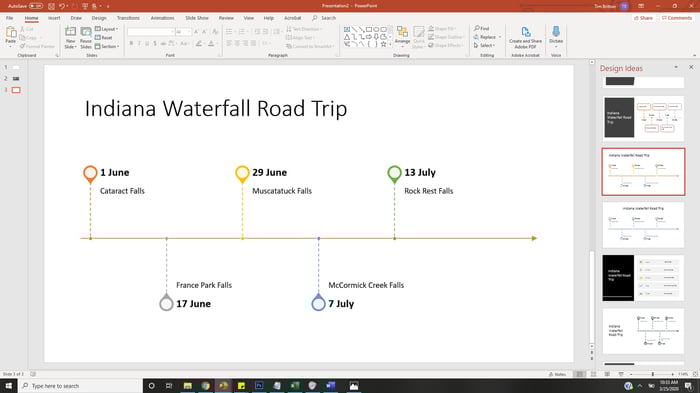Open the Select dropdown in Editing
This screenshot has height=393, width=700.
pos(484,46)
